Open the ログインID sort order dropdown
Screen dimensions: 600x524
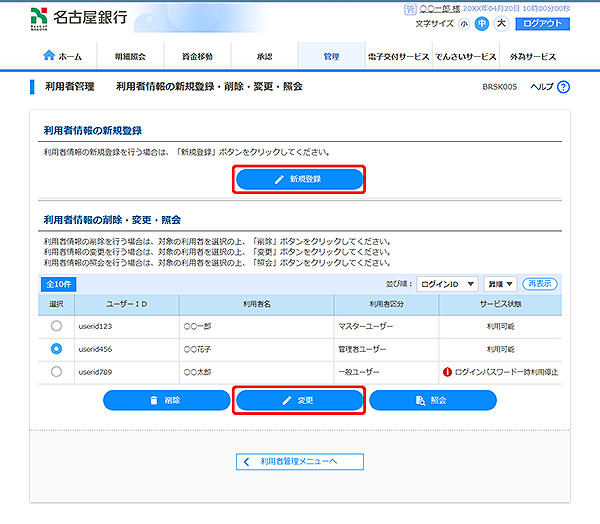[x=447, y=284]
